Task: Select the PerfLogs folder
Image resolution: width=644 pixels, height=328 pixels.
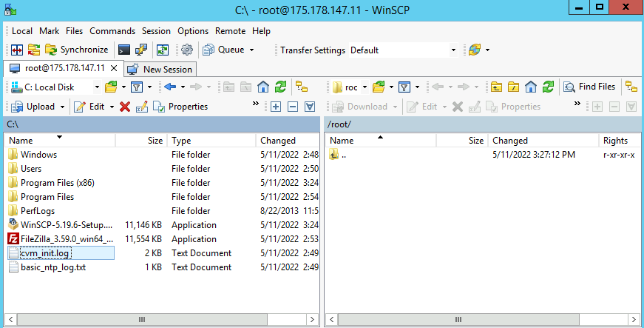Action: [38, 211]
